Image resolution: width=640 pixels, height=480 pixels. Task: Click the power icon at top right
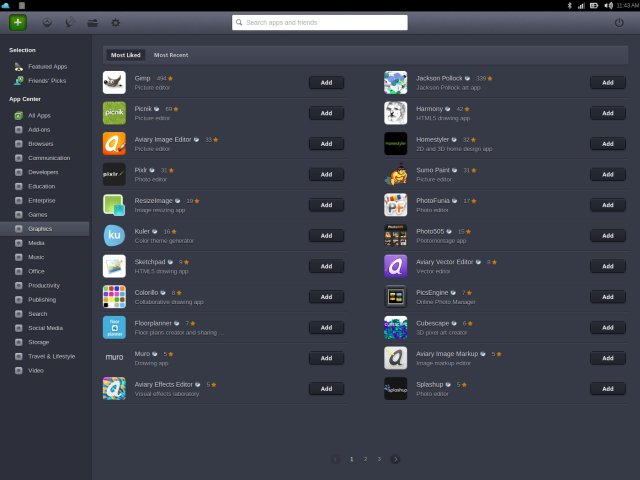pos(619,23)
